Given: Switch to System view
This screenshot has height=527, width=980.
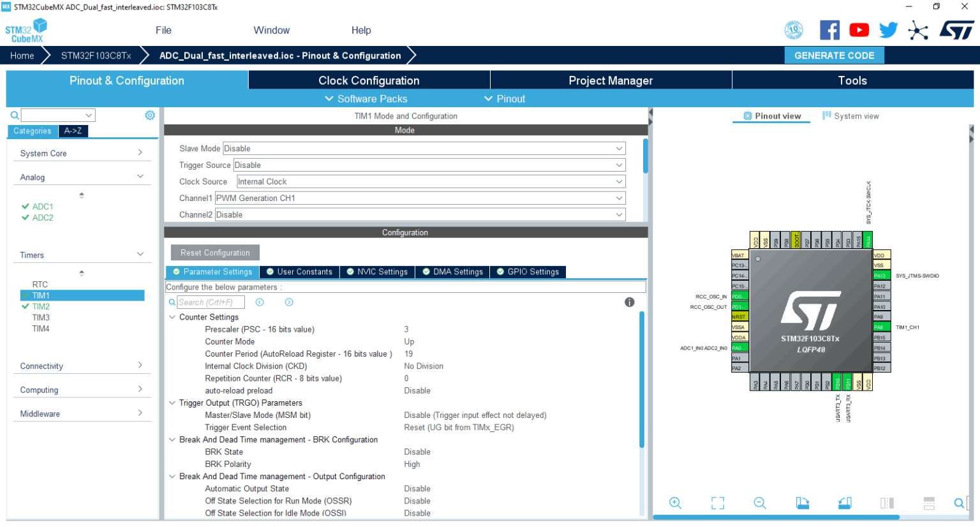Looking at the screenshot, I should [850, 116].
